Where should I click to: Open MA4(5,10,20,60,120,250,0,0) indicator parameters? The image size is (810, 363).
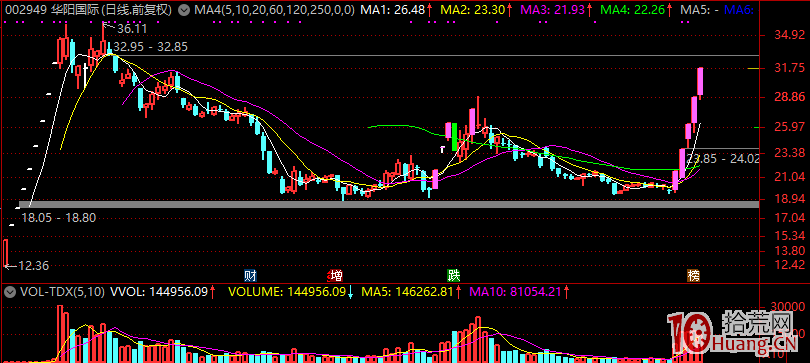[273, 9]
